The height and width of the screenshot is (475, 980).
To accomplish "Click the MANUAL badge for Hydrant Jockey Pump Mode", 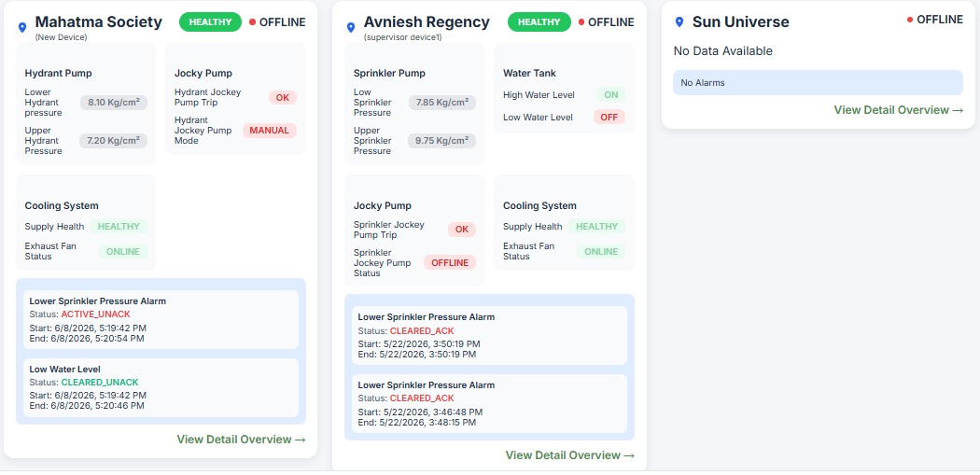I will [270, 131].
